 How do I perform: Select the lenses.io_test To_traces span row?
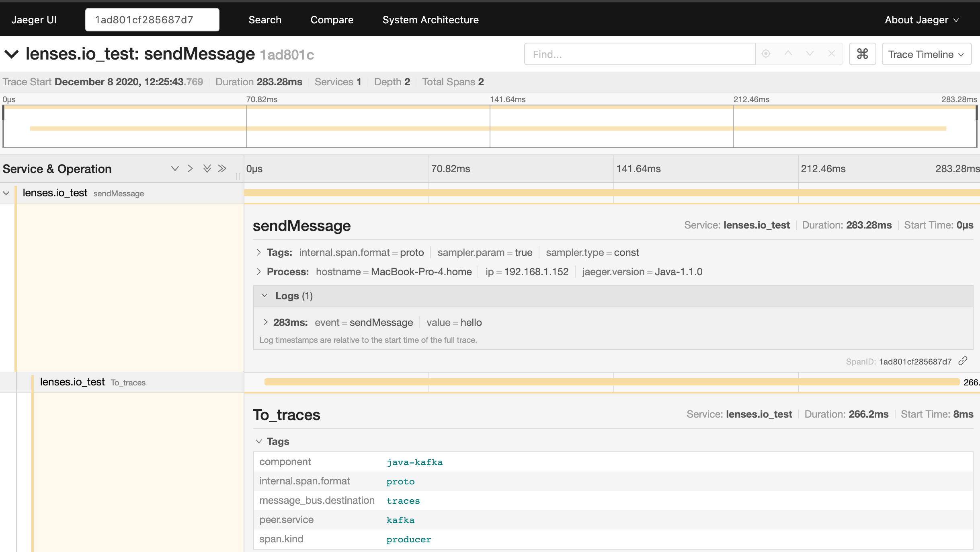[122, 382]
